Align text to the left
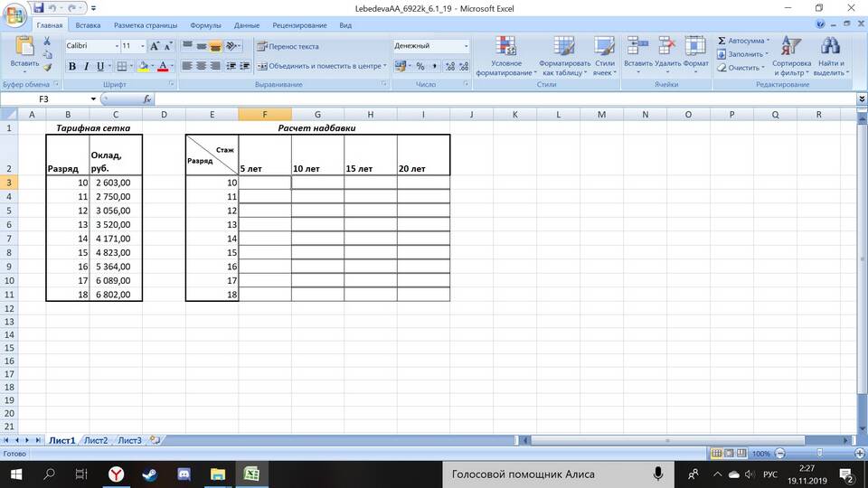 pos(187,66)
